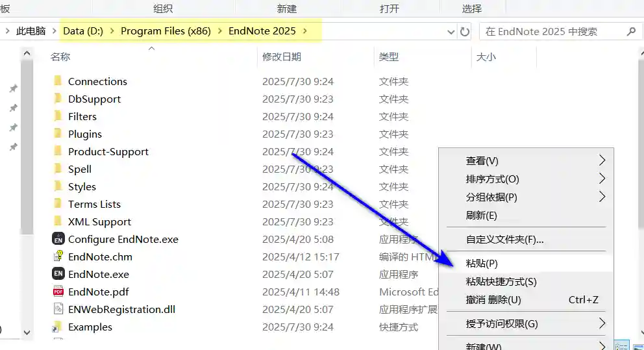The height and width of the screenshot is (350, 644).
Task: Click the magnifier icon in the search box
Action: (630, 31)
